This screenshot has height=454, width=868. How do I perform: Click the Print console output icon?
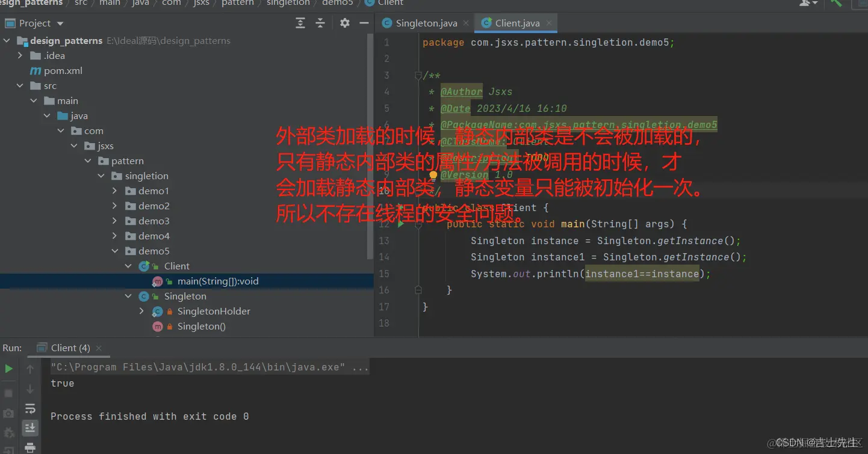point(30,447)
